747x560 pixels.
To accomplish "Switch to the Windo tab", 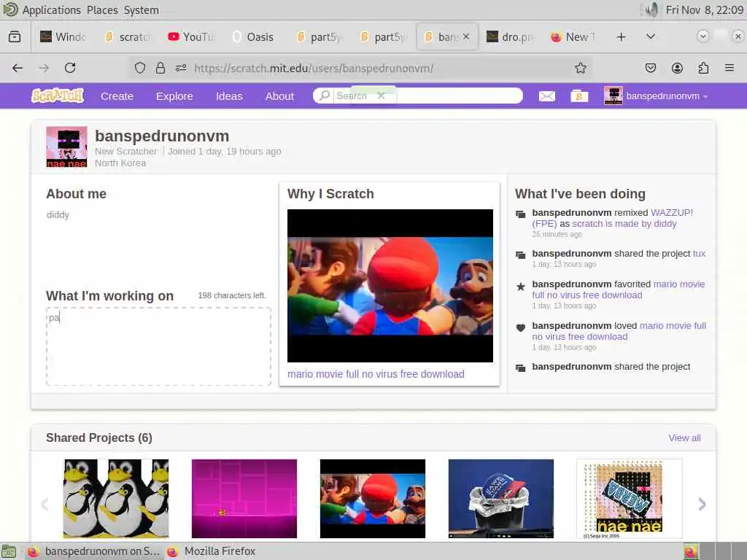I will tap(64, 36).
